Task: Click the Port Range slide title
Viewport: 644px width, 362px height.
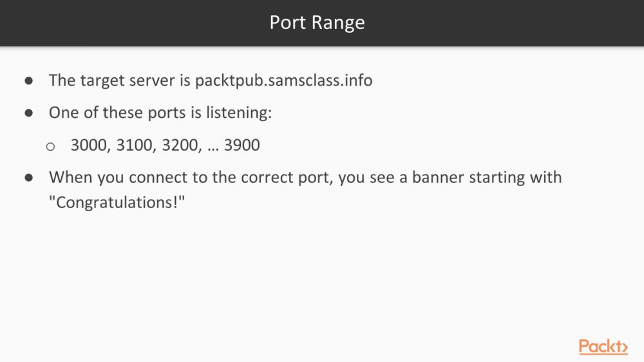Action: point(317,23)
